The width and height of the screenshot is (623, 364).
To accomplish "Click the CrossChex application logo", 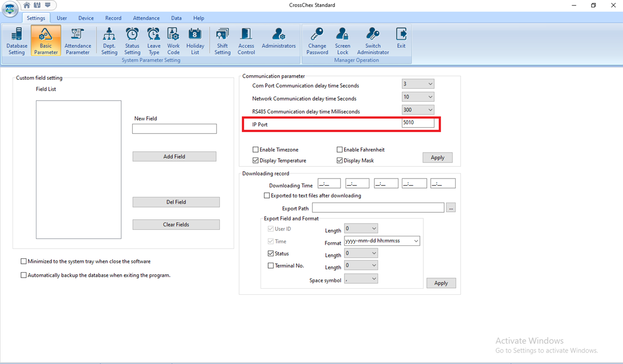I will 10,9.
